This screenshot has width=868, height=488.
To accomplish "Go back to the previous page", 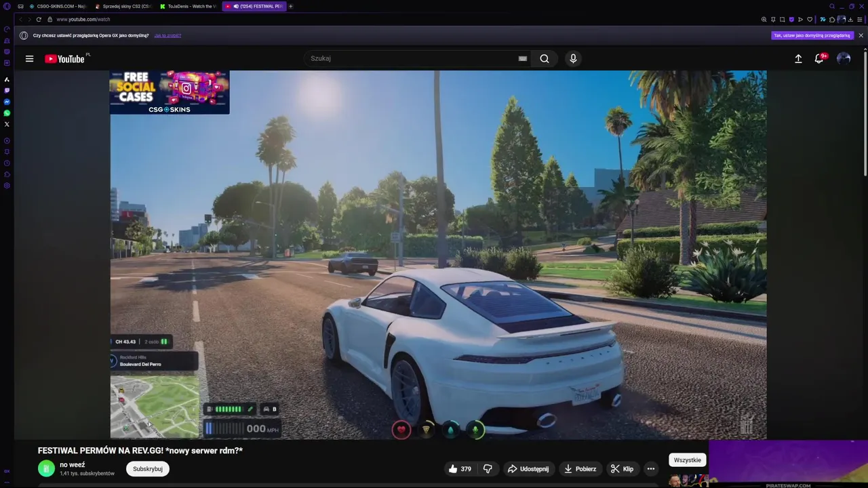I will pos(20,19).
